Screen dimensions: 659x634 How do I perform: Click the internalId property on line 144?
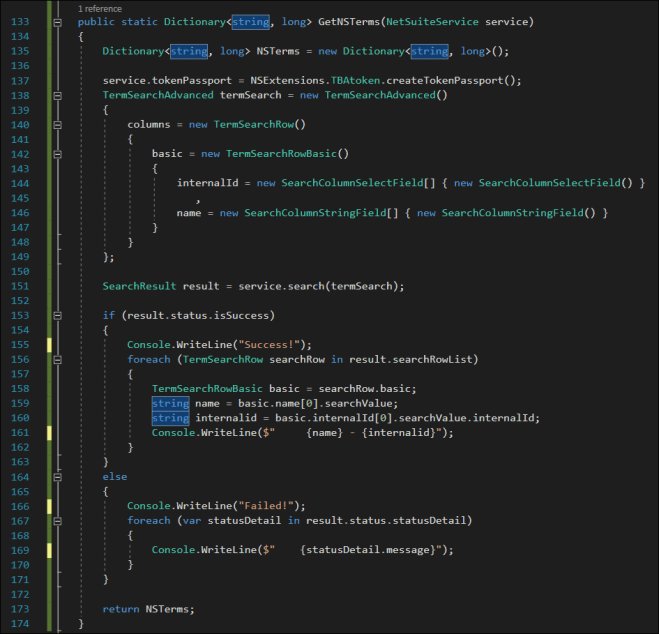click(x=208, y=183)
